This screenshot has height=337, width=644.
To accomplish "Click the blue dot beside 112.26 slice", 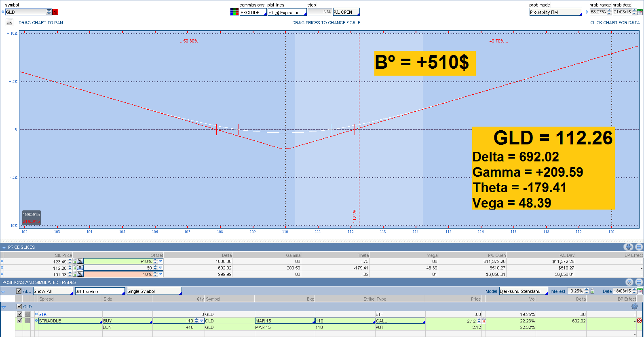I will (x=2, y=268).
